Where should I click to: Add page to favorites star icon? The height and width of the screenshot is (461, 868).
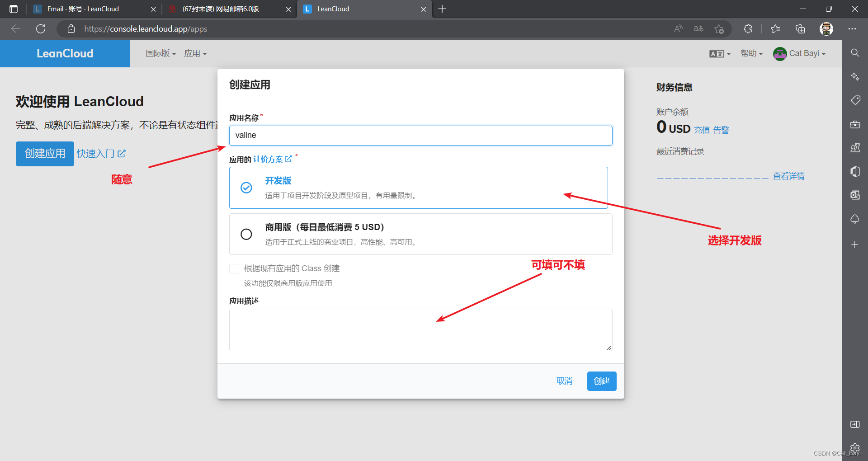pos(719,29)
